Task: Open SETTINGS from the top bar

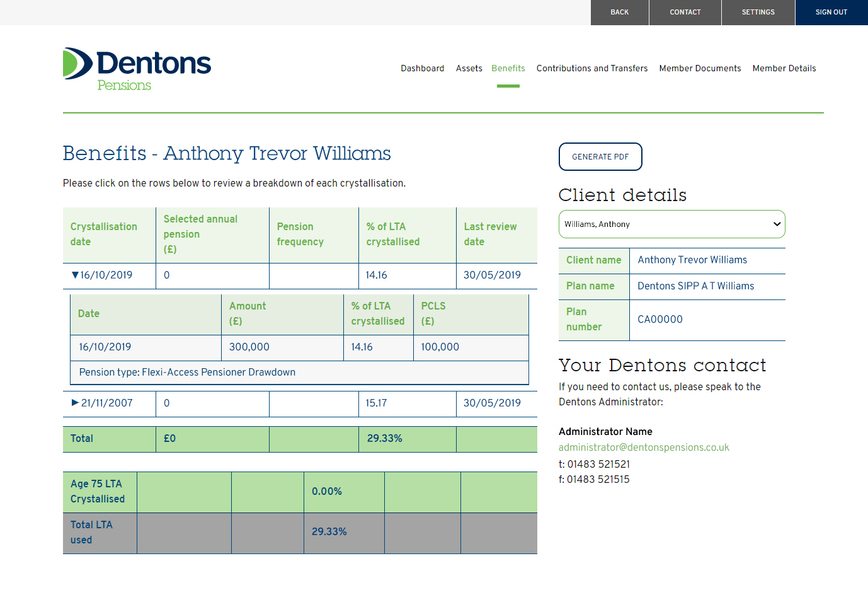Action: click(758, 13)
